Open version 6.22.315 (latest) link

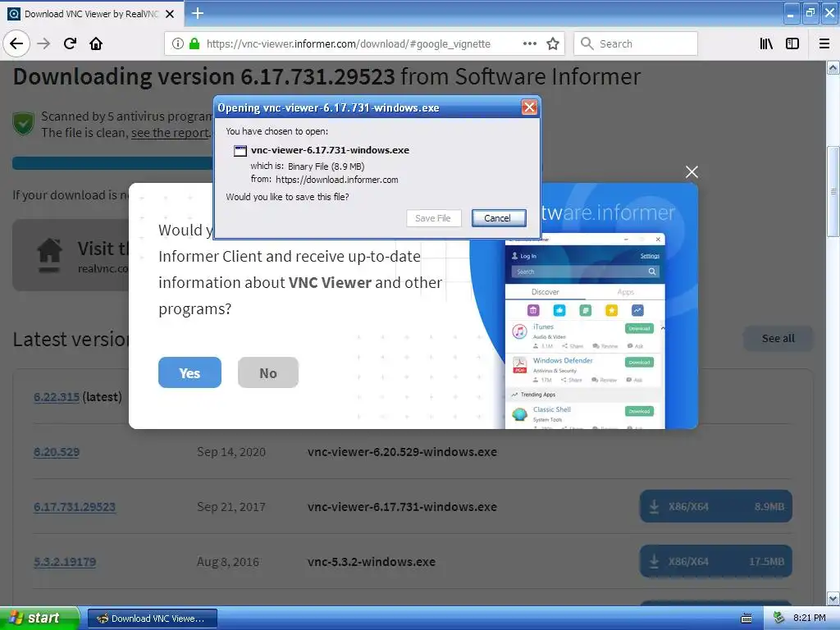(x=57, y=397)
